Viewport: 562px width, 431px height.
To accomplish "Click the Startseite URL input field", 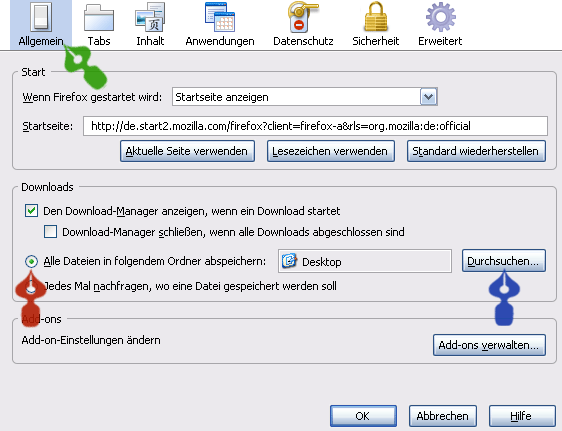I will point(315,126).
